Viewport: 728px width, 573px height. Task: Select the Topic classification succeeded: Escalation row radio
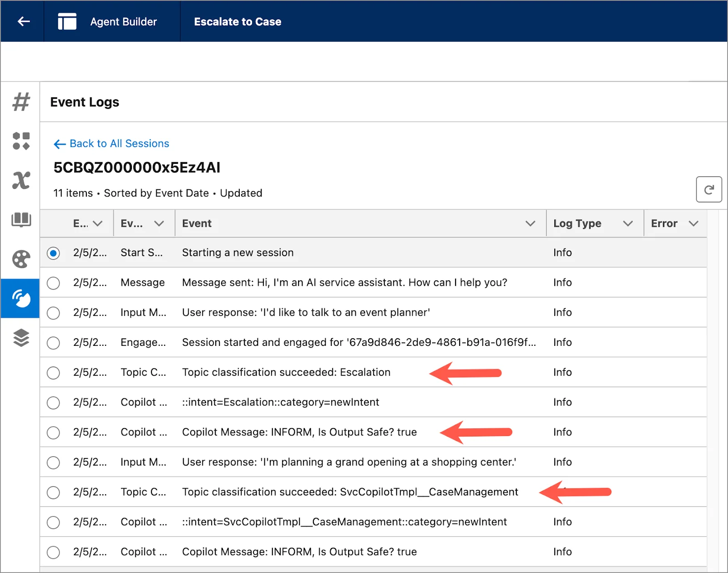tap(53, 372)
